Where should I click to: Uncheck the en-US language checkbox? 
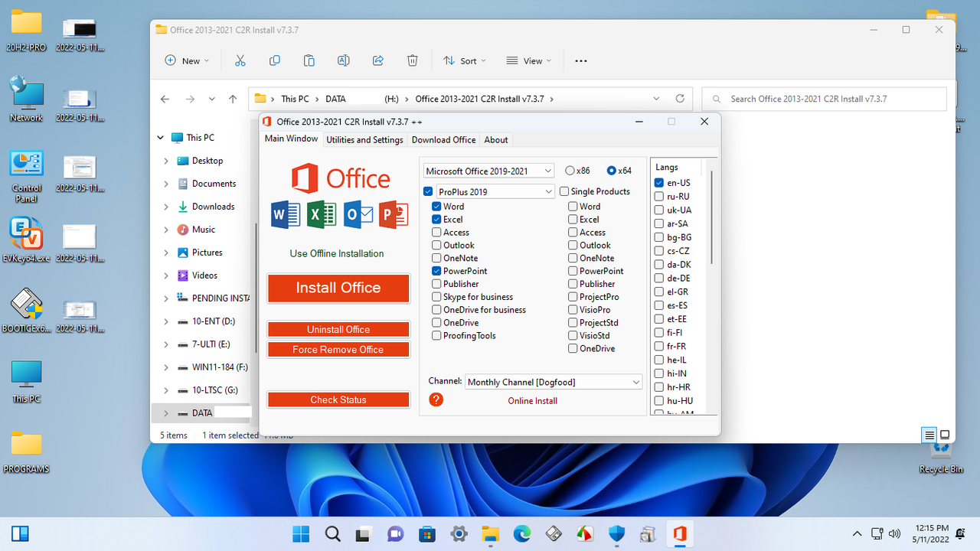(659, 183)
